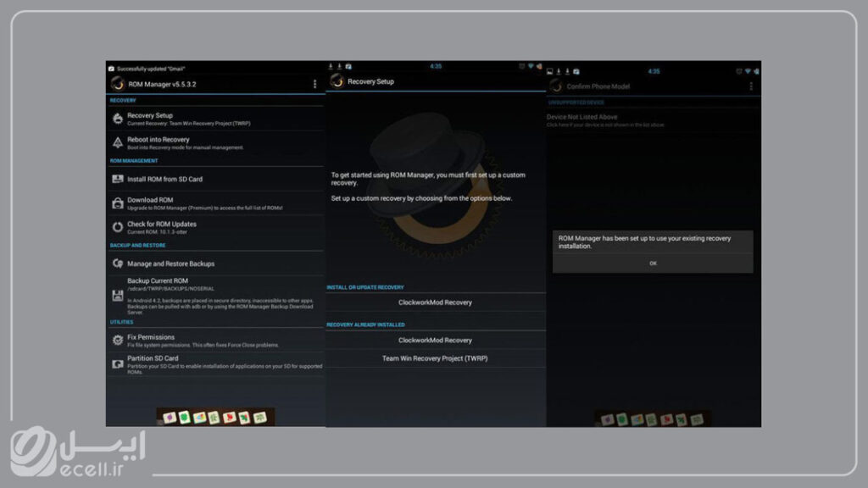The height and width of the screenshot is (488, 868).
Task: Open the overflow menu in ROM Manager header
Action: pyautogui.click(x=314, y=84)
